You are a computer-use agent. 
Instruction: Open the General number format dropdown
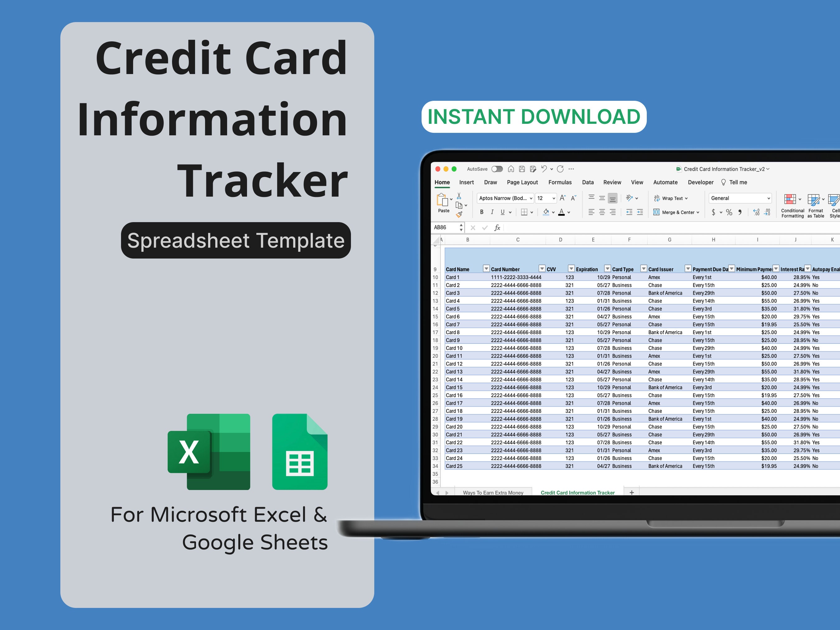coord(768,198)
